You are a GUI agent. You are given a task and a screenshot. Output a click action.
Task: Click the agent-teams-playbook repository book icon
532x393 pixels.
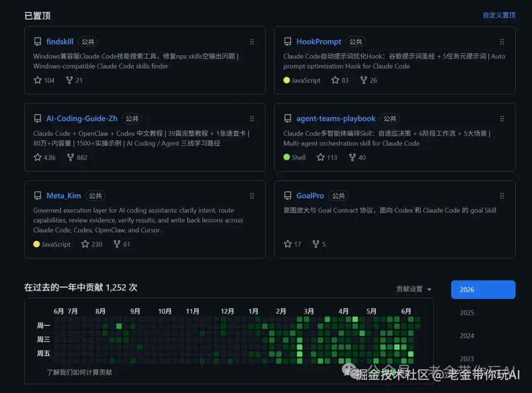point(287,118)
